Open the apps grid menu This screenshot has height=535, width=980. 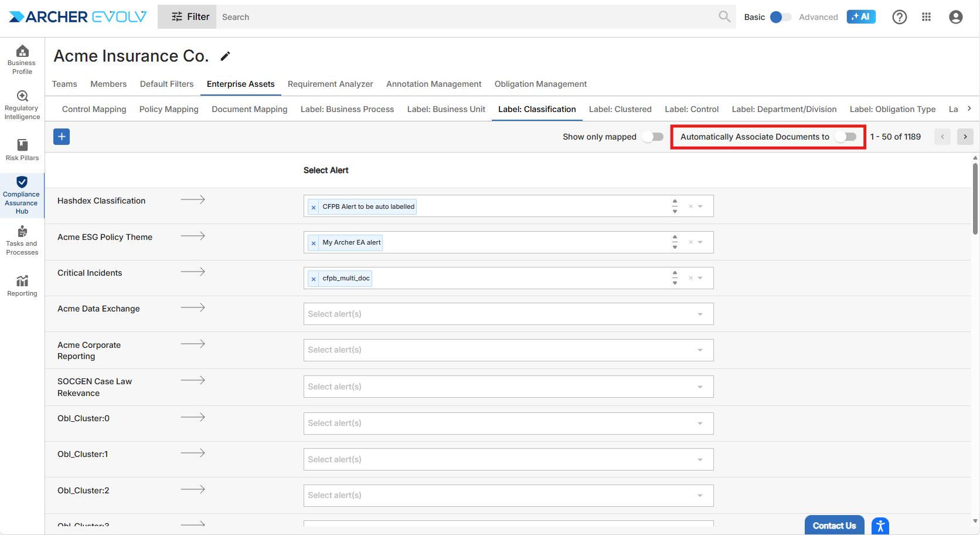pyautogui.click(x=926, y=17)
